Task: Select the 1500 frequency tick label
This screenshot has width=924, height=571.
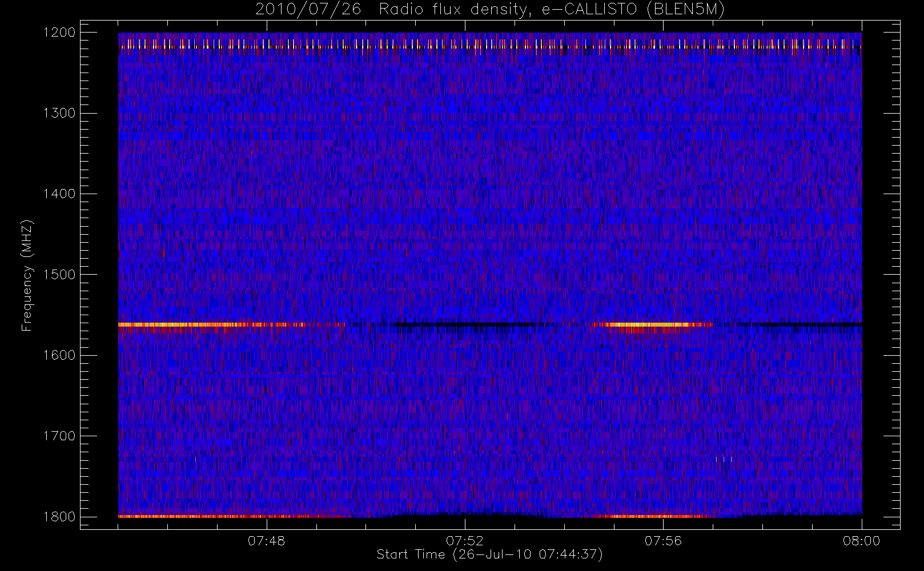Action: tap(59, 274)
